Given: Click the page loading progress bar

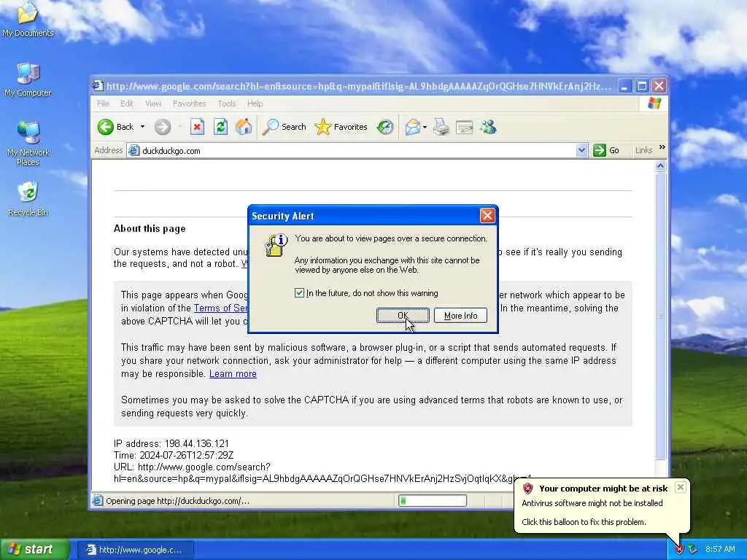Looking at the screenshot, I should click(x=433, y=500).
